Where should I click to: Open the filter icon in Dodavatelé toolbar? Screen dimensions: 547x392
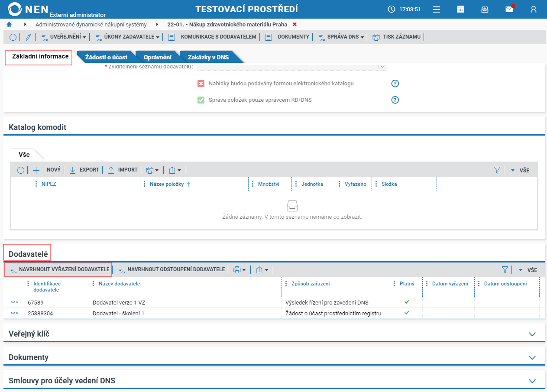click(505, 270)
